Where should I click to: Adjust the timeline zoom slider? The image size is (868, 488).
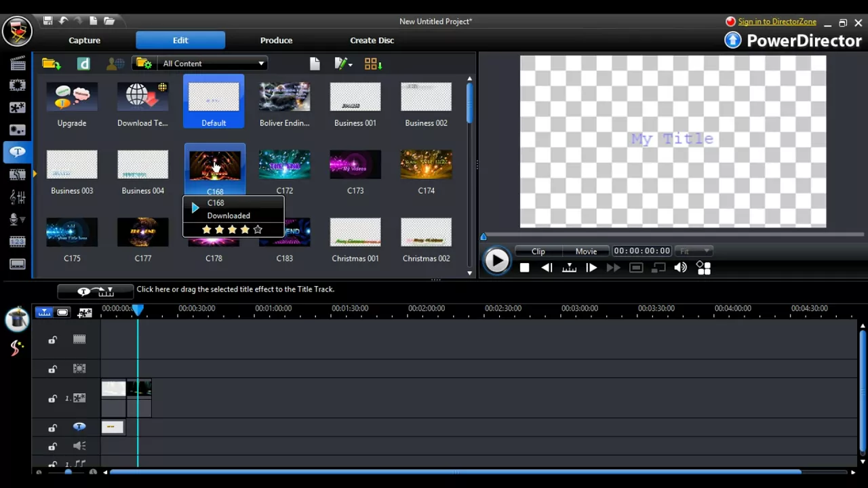[66, 472]
